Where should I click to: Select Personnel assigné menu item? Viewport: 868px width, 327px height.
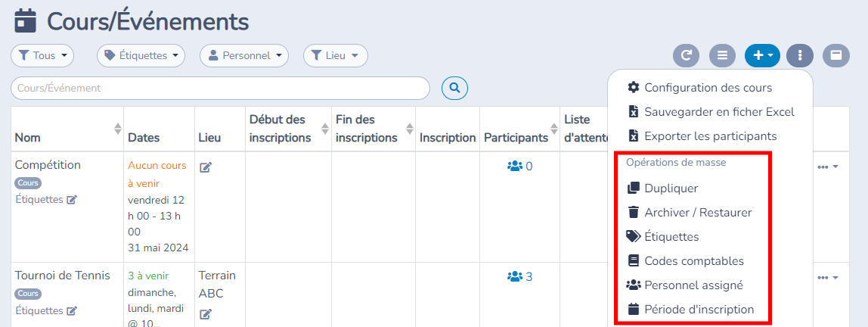tap(684, 285)
